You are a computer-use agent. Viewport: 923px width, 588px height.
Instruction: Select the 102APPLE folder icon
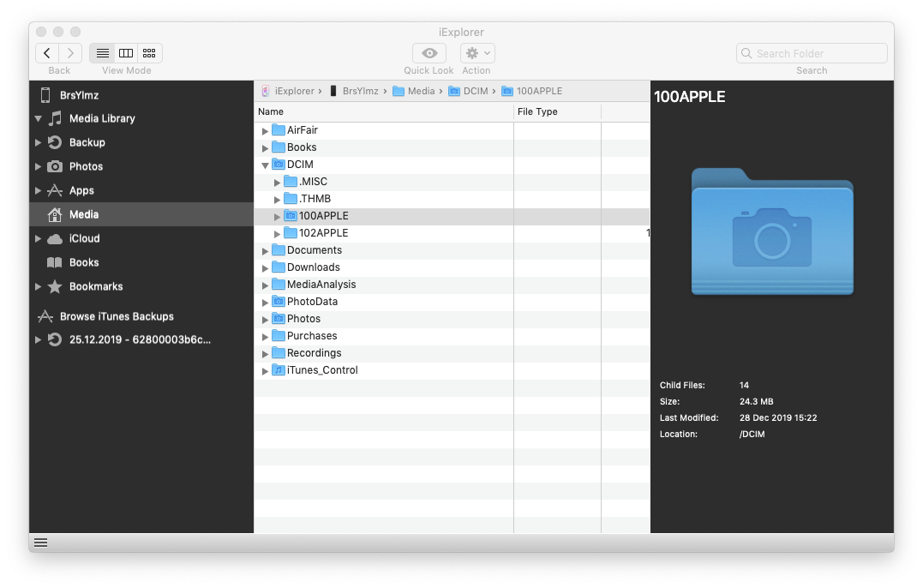click(291, 232)
